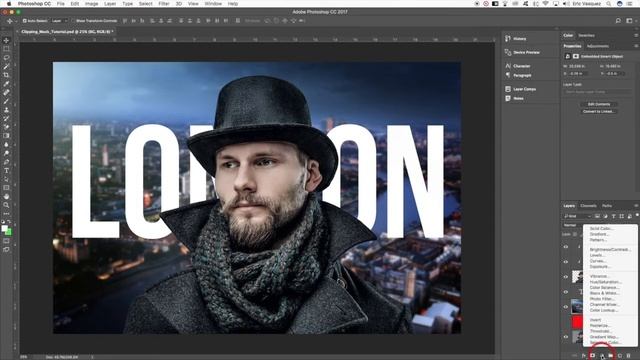Select the Spot Healing Brush tool
The height and width of the screenshot is (360, 640).
(x=6, y=92)
